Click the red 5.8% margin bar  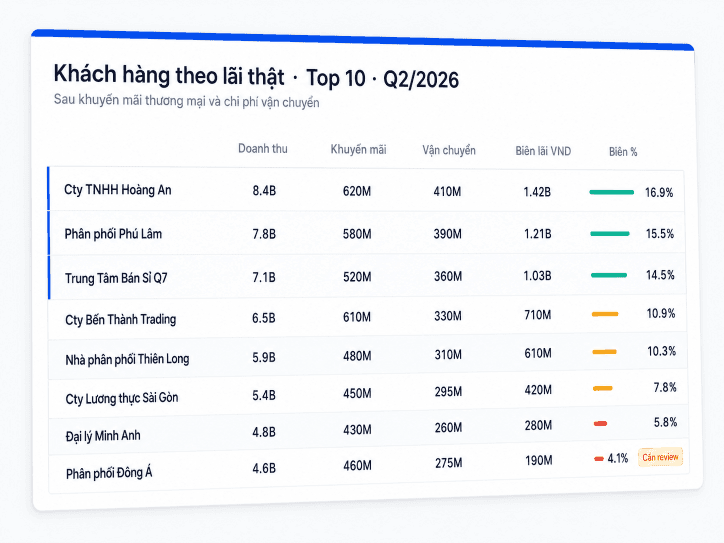600,423
